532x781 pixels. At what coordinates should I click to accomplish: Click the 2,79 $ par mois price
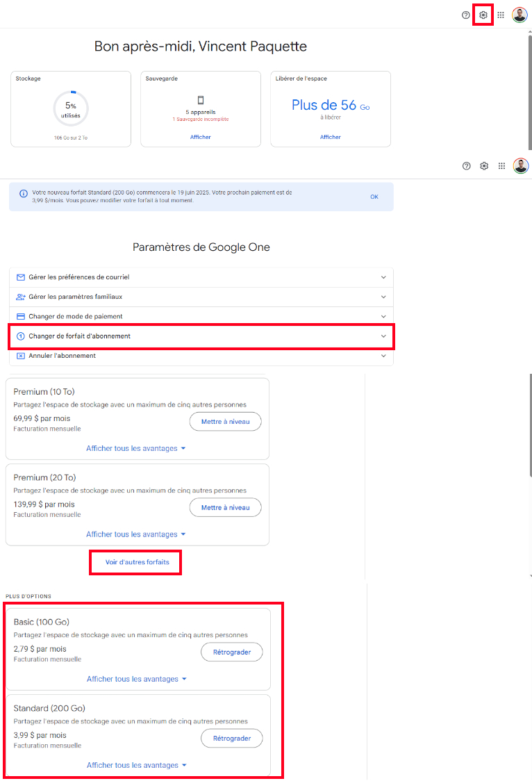point(40,649)
